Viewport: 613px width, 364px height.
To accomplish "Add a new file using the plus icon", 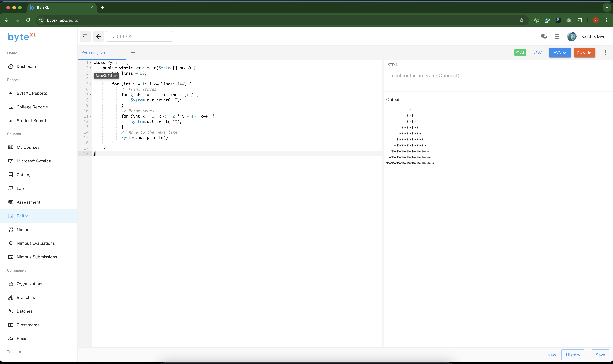I will click(133, 52).
